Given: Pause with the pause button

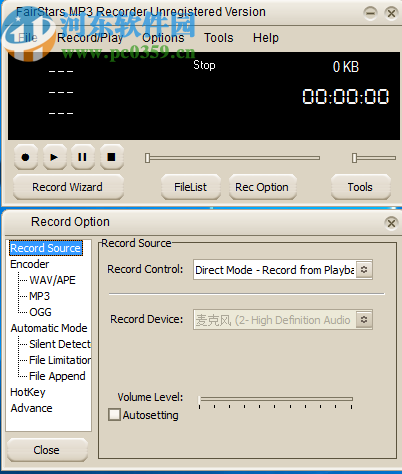Looking at the screenshot, I should click(83, 157).
